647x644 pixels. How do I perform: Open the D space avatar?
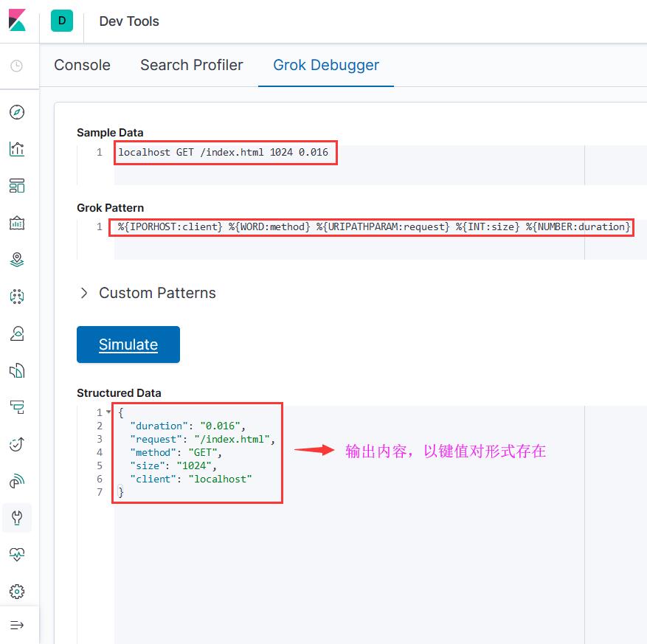click(x=62, y=21)
